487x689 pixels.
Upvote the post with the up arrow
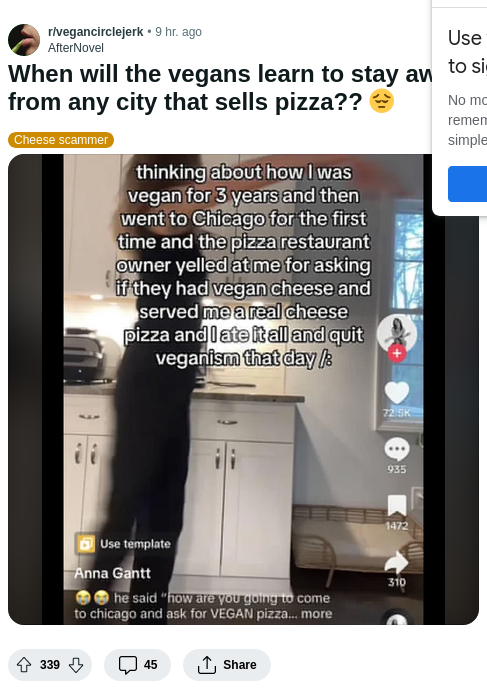click(x=24, y=665)
